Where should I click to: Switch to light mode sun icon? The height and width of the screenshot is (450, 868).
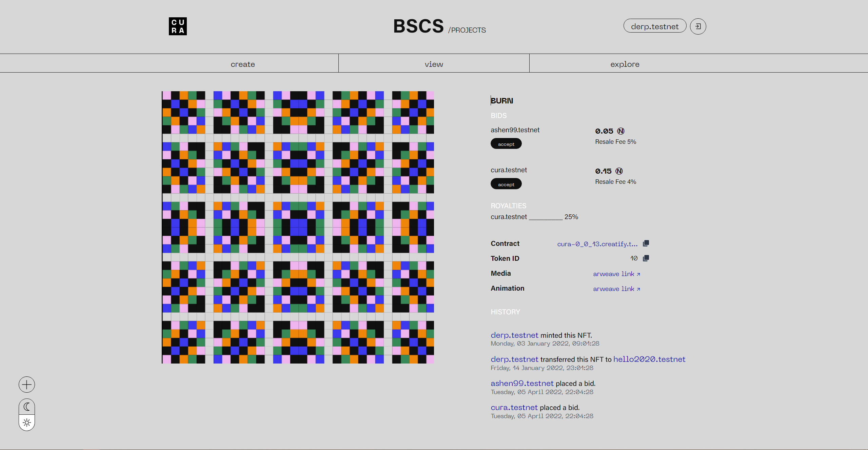pos(27,423)
